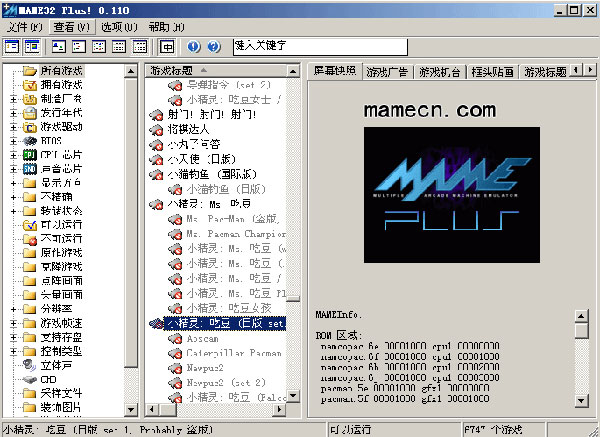Click the chip icon beside BIOS
The height and width of the screenshot is (437, 600).
[29, 141]
